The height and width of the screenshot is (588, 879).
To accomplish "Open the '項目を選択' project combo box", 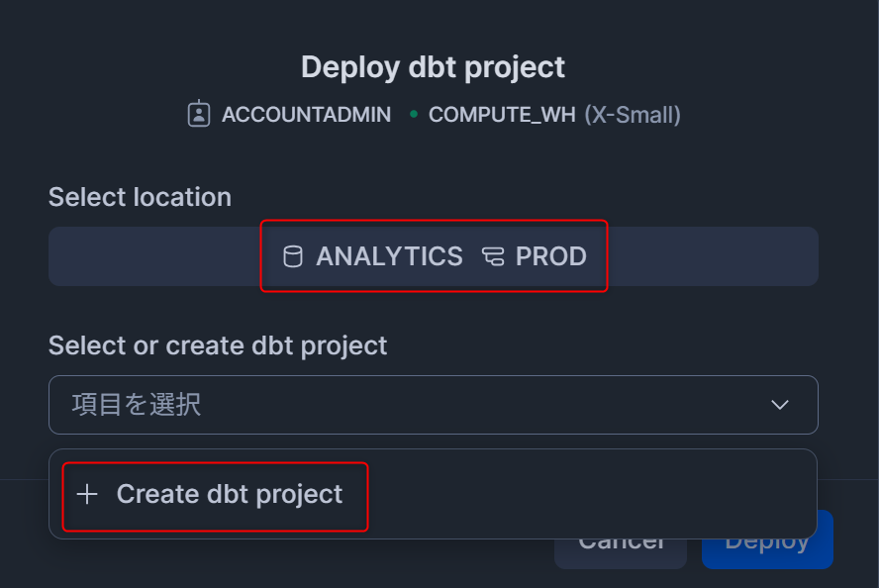I will coord(434,405).
